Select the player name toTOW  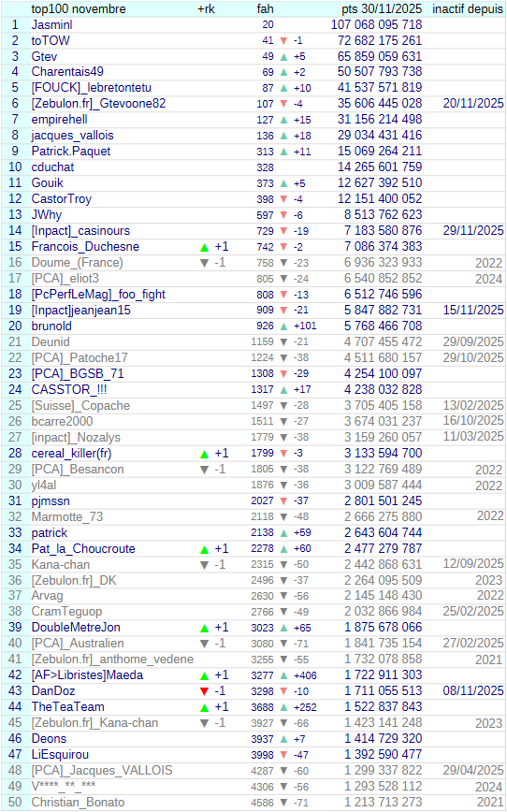click(51, 40)
